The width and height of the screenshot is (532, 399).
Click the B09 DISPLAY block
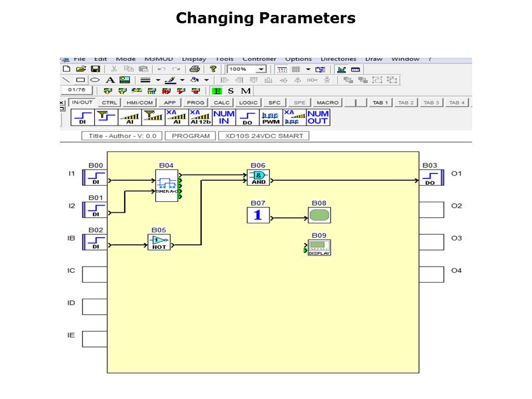click(319, 248)
